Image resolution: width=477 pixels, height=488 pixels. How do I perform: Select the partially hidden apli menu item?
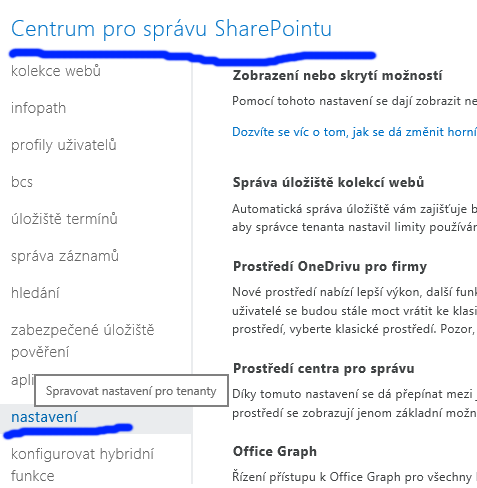click(x=22, y=380)
